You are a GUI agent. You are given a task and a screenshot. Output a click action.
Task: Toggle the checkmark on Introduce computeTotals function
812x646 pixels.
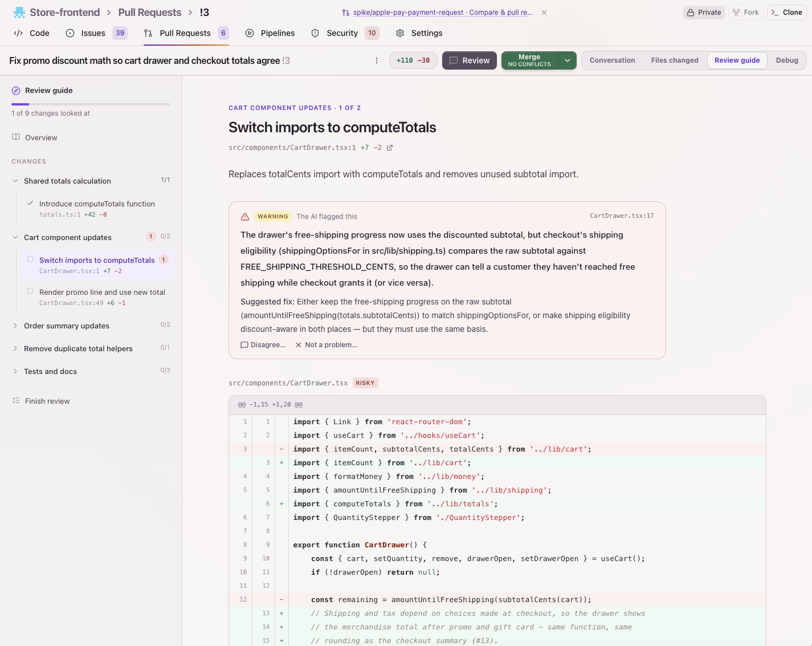point(30,203)
